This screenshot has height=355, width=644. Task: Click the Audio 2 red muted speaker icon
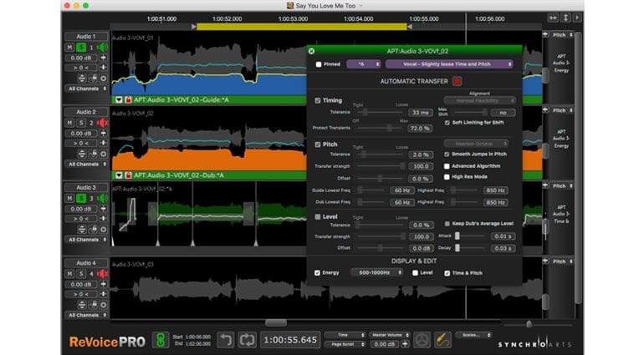tap(102, 123)
